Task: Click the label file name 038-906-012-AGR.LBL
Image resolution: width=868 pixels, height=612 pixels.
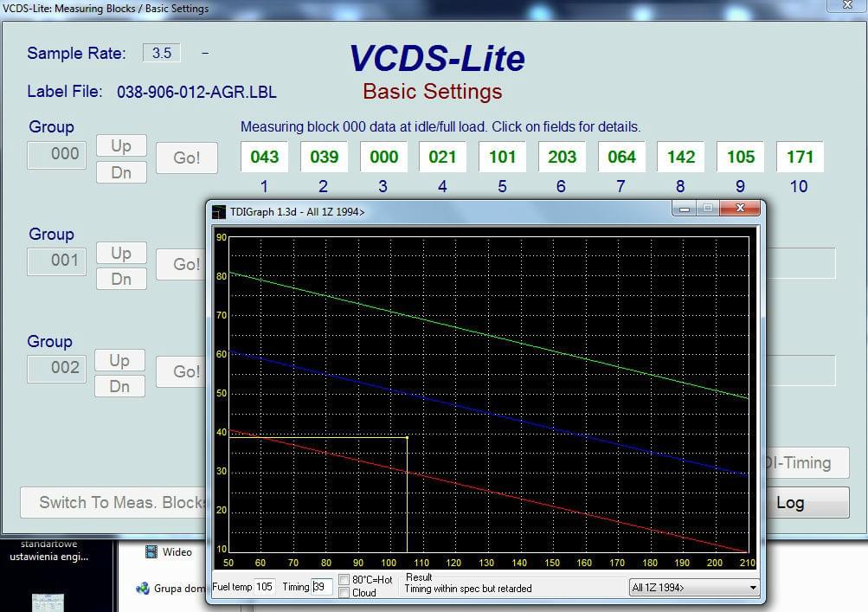Action: coord(196,92)
